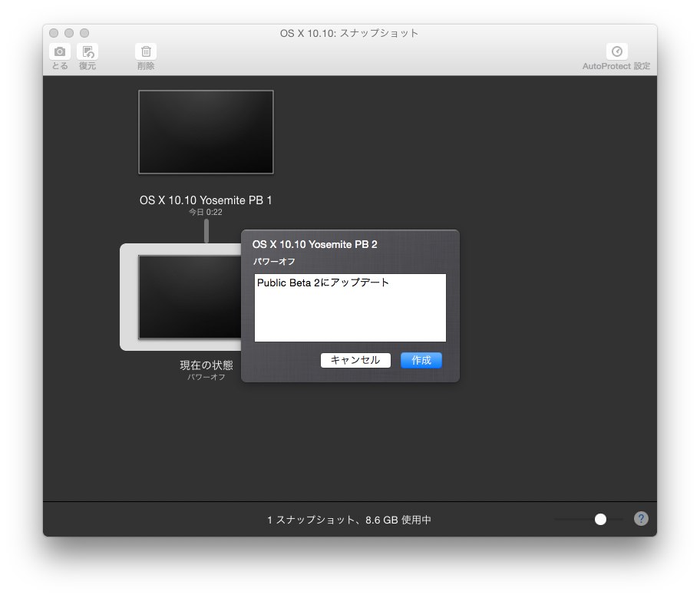Screen dimensions: 700x598
Task: Click the Delete (削除) trash icon
Action: pos(146,51)
